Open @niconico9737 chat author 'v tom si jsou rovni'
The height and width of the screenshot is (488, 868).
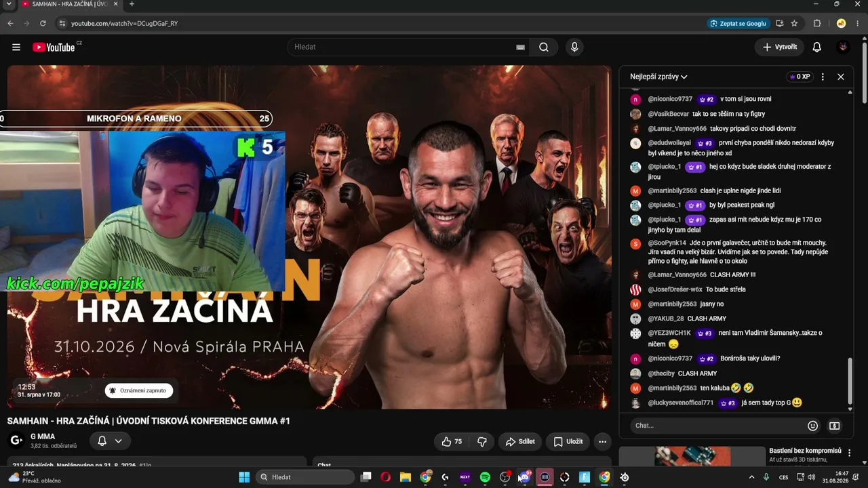670,99
